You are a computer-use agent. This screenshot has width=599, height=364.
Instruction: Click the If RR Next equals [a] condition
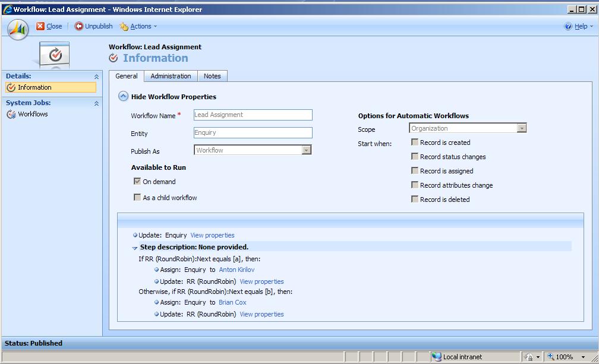click(x=200, y=259)
